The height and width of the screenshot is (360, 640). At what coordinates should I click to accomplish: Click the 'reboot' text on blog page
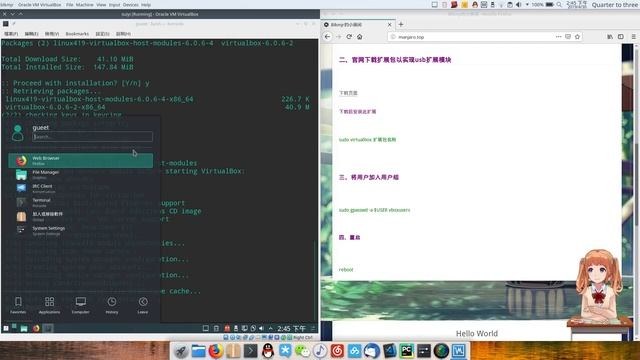(346, 270)
